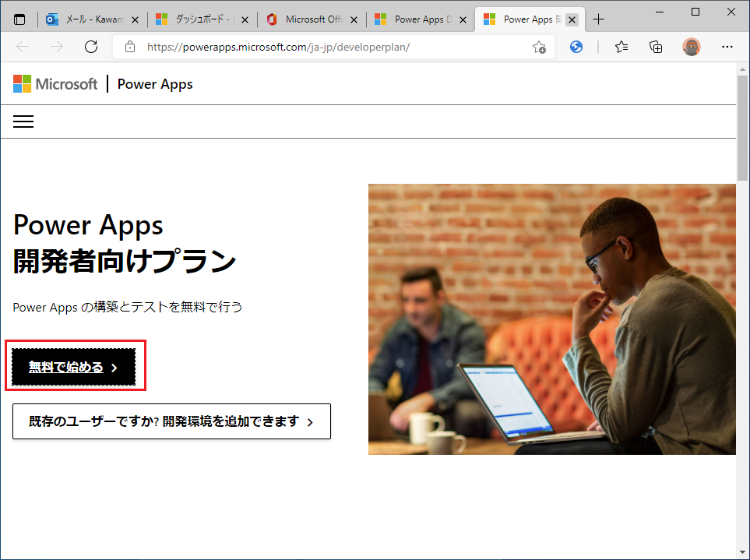Viewport: 750px width, 560px height.
Task: Open the Collections panel
Action: point(656,47)
